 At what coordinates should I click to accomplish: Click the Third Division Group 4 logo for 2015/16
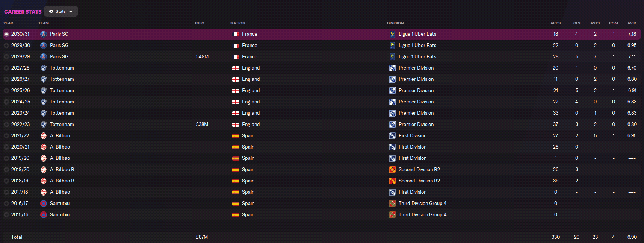point(392,215)
